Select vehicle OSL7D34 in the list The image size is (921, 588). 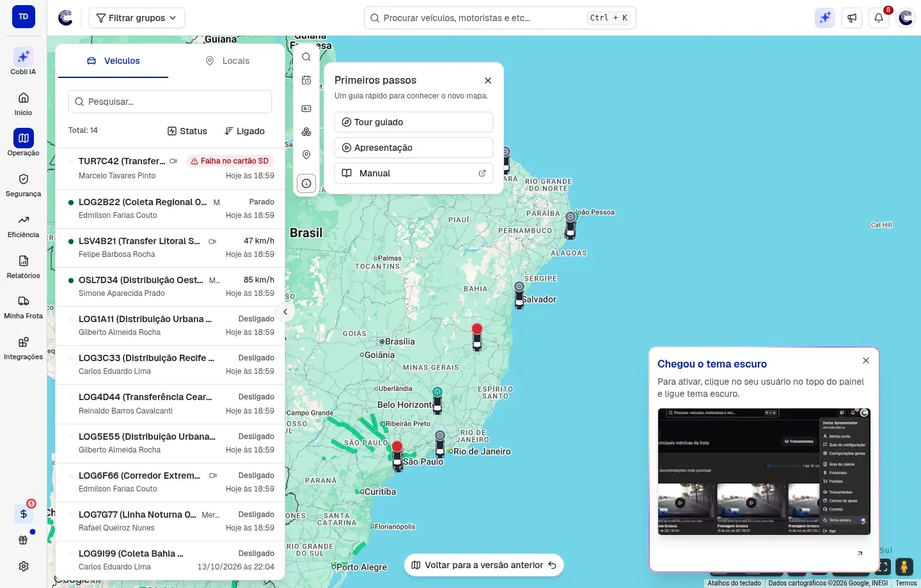[170, 286]
